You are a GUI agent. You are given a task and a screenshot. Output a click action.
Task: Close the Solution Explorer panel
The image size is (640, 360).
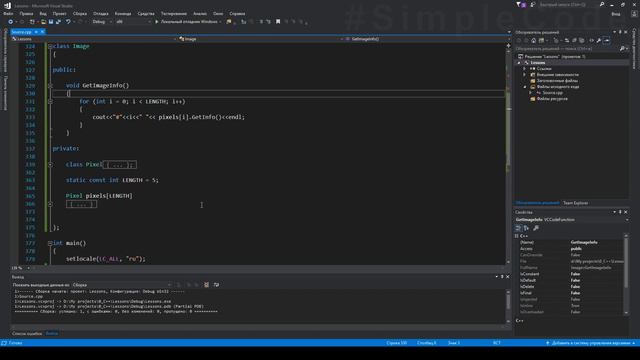click(x=626, y=32)
